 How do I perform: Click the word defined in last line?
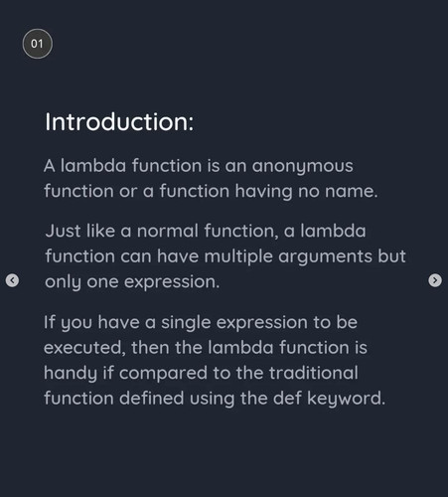pos(151,398)
